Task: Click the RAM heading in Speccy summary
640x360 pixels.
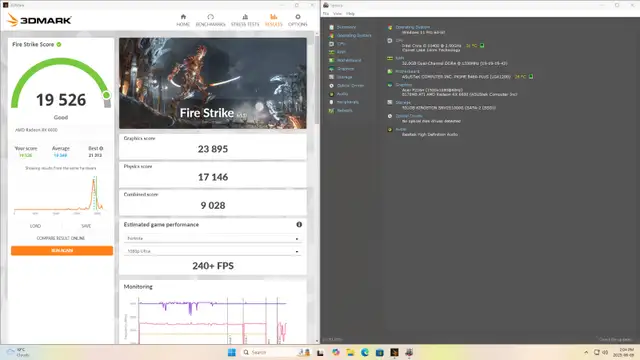Action: [x=400, y=58]
